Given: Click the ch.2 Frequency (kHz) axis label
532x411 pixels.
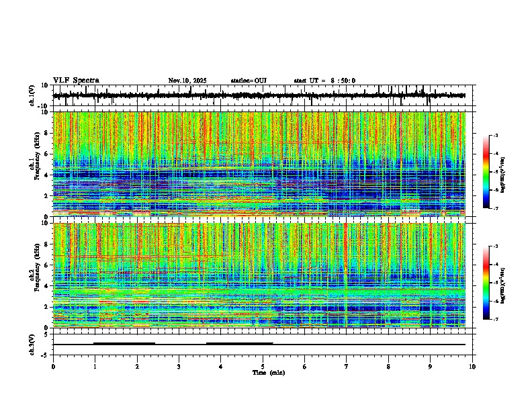Looking at the screenshot, I should [35, 267].
